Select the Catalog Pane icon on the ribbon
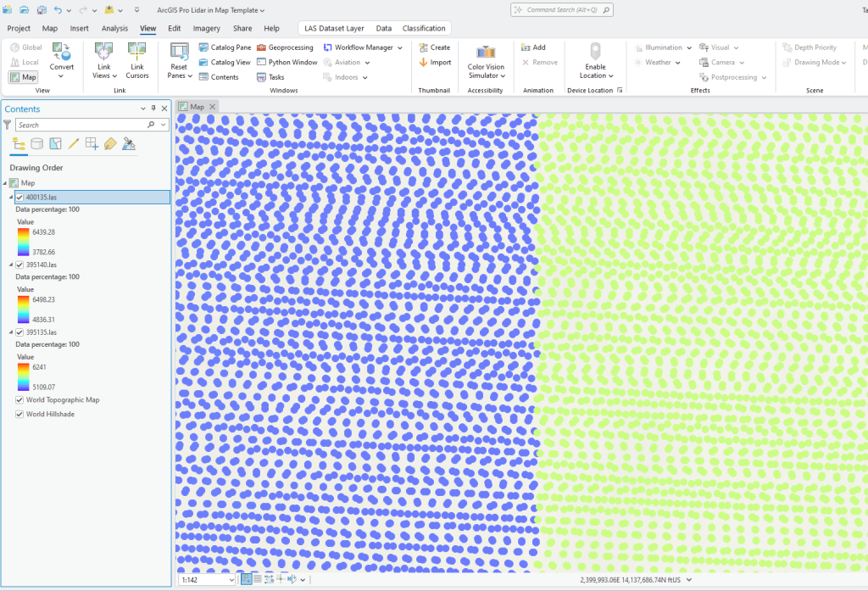This screenshot has width=868, height=591. [204, 47]
